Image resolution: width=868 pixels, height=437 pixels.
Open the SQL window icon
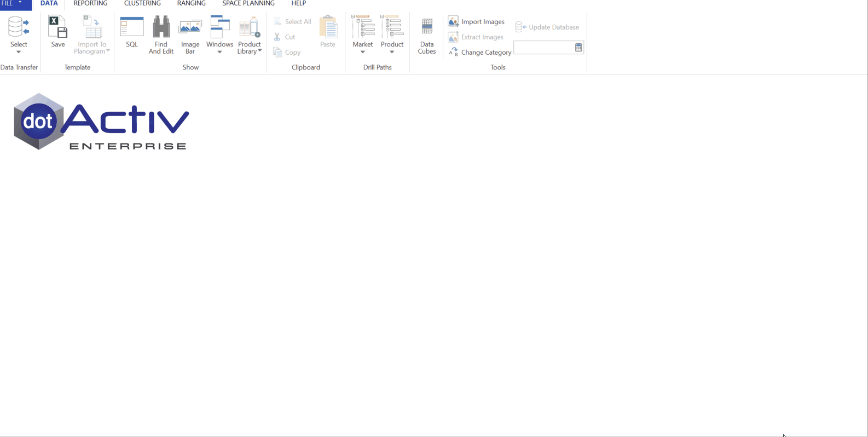coord(132,27)
